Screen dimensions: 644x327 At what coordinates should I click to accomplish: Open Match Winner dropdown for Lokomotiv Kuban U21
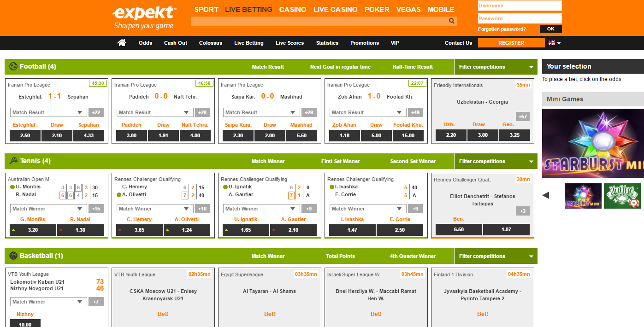click(x=48, y=302)
